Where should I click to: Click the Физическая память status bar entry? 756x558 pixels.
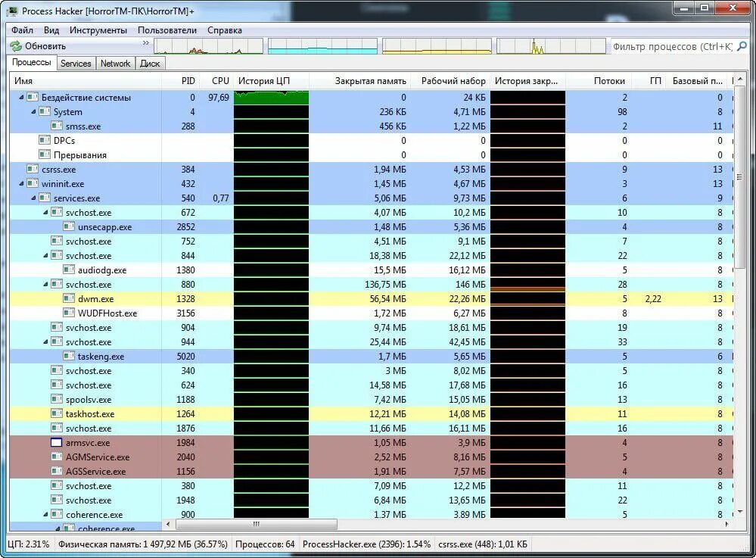[x=143, y=544]
